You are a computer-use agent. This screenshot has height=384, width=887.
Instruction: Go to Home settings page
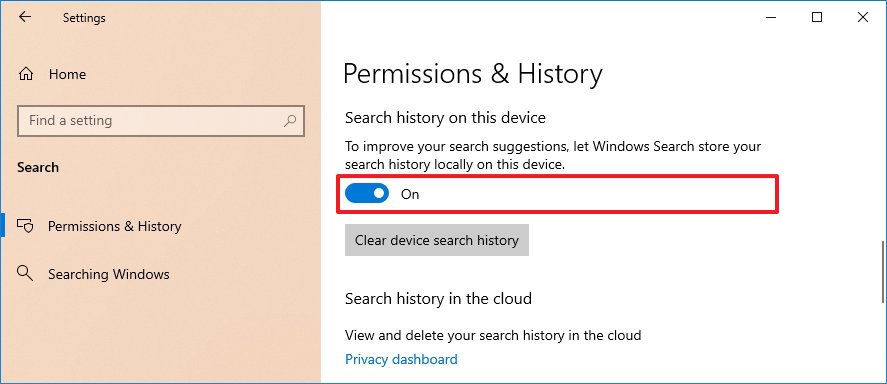pyautogui.click(x=67, y=74)
